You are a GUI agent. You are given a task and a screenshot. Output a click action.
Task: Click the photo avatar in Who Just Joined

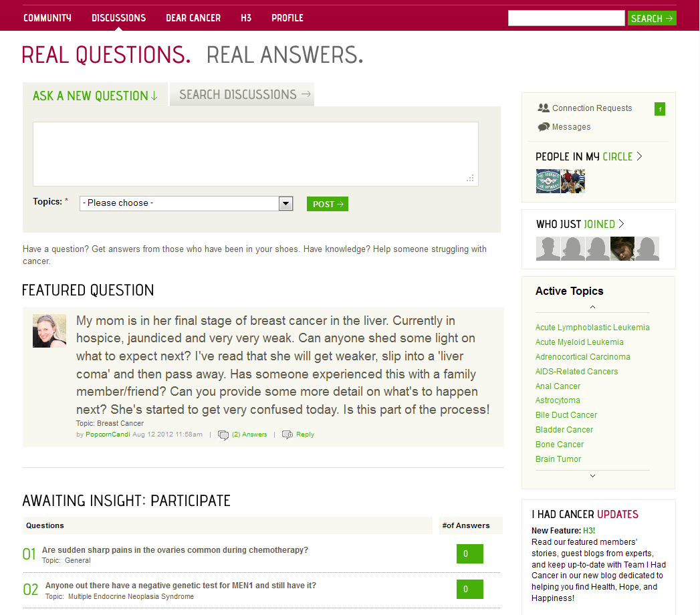(622, 249)
